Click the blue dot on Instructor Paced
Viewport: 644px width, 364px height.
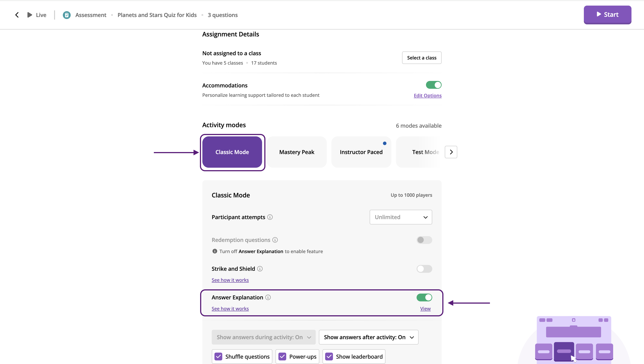pos(385,143)
